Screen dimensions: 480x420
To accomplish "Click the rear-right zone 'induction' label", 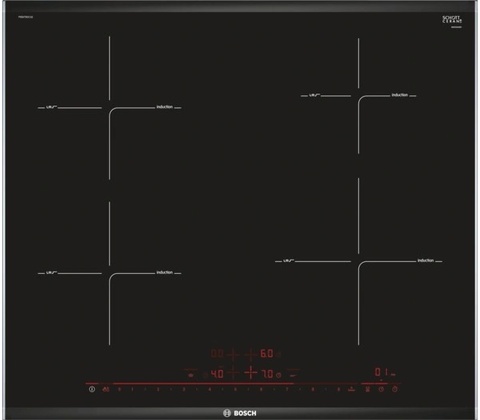I will point(400,95).
